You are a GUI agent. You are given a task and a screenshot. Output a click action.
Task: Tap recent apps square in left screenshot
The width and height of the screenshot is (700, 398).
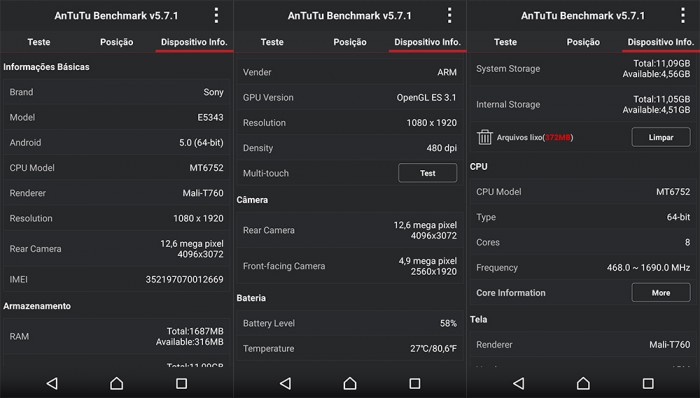[181, 383]
